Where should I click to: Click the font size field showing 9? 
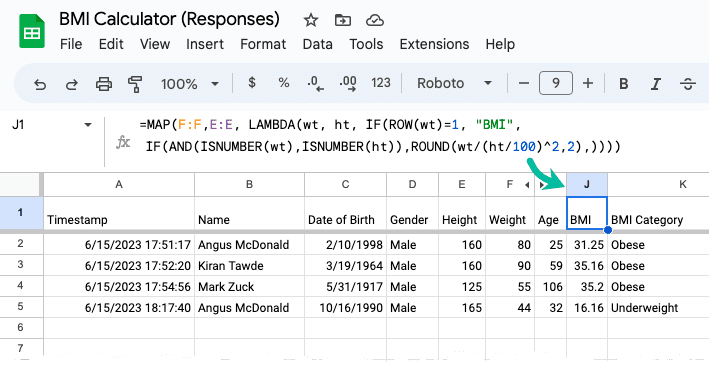556,83
